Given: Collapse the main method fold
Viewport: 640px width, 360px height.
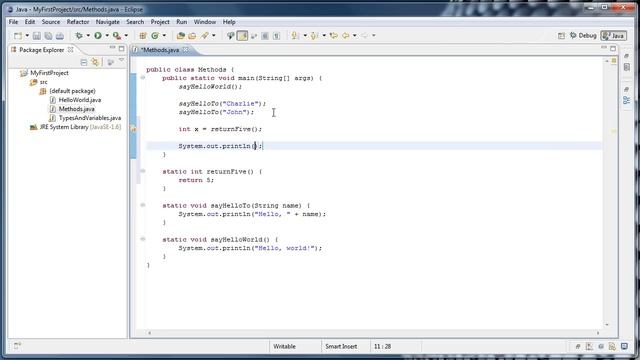Looking at the screenshot, I should pyautogui.click(x=142, y=78).
